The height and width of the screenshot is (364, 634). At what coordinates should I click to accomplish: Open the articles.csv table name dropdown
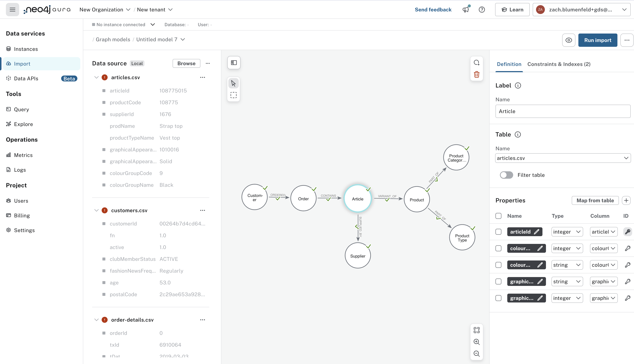pos(563,158)
